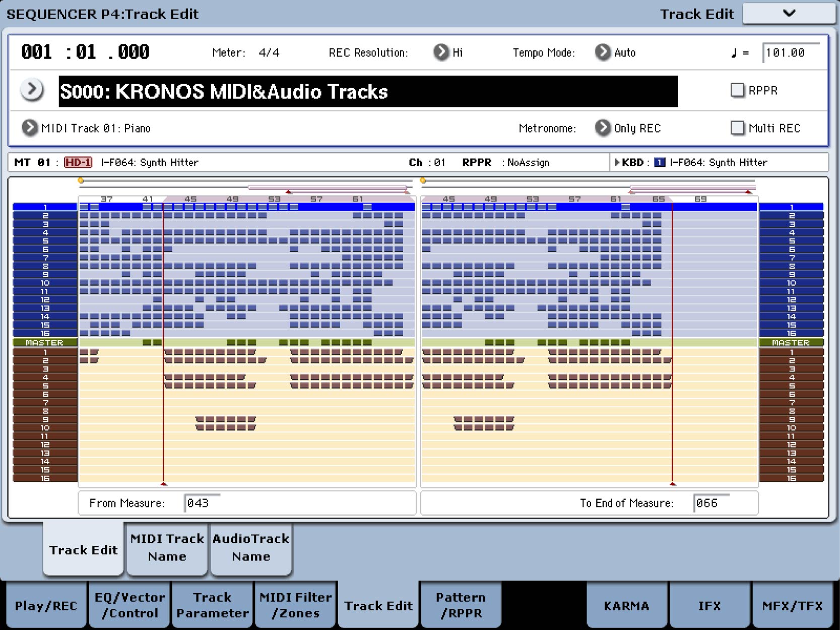Open the song select popup arrow
The image size is (840, 630).
tap(32, 90)
